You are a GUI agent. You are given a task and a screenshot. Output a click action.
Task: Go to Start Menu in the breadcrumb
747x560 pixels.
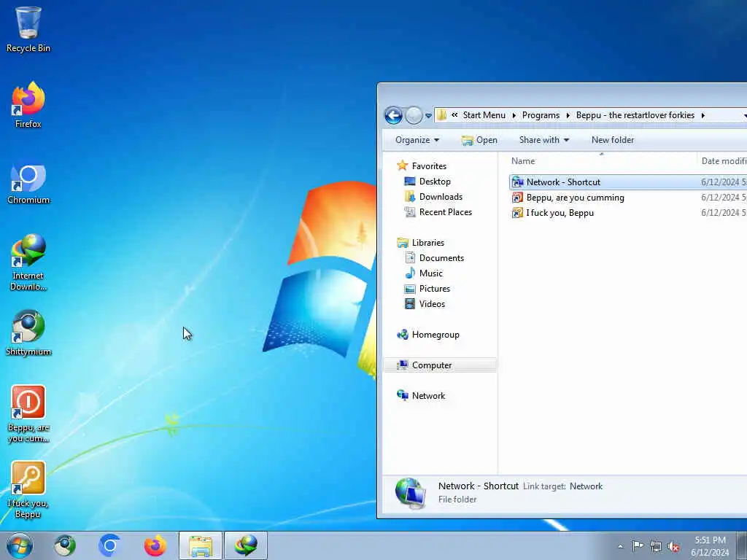click(484, 115)
